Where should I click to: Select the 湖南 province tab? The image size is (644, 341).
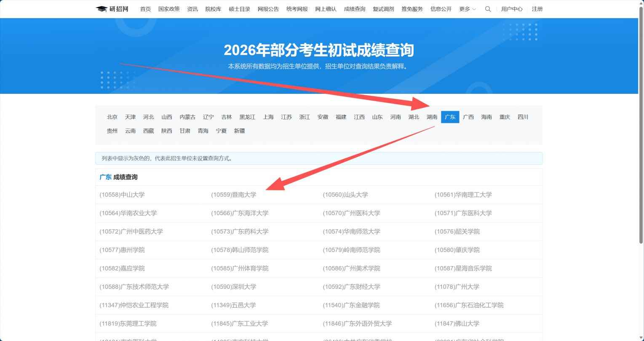pos(432,117)
